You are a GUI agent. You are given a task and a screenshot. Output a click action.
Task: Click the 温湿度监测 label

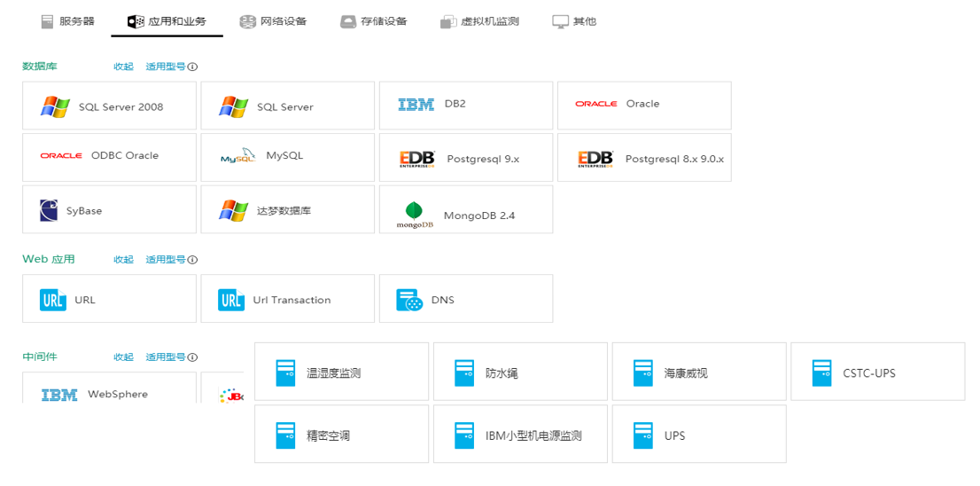point(334,373)
